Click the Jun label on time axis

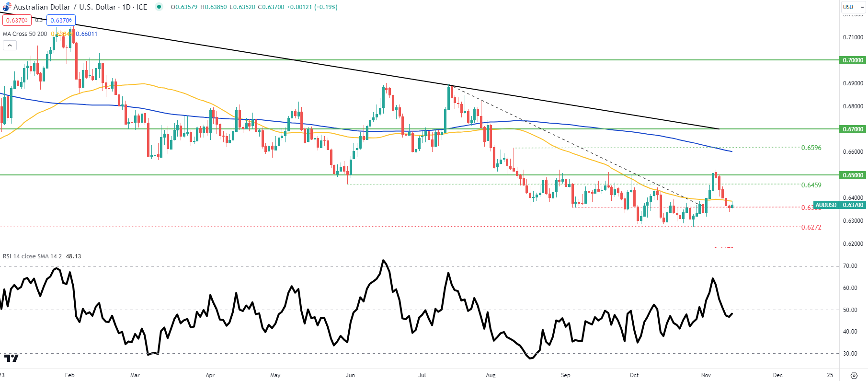[x=351, y=375]
